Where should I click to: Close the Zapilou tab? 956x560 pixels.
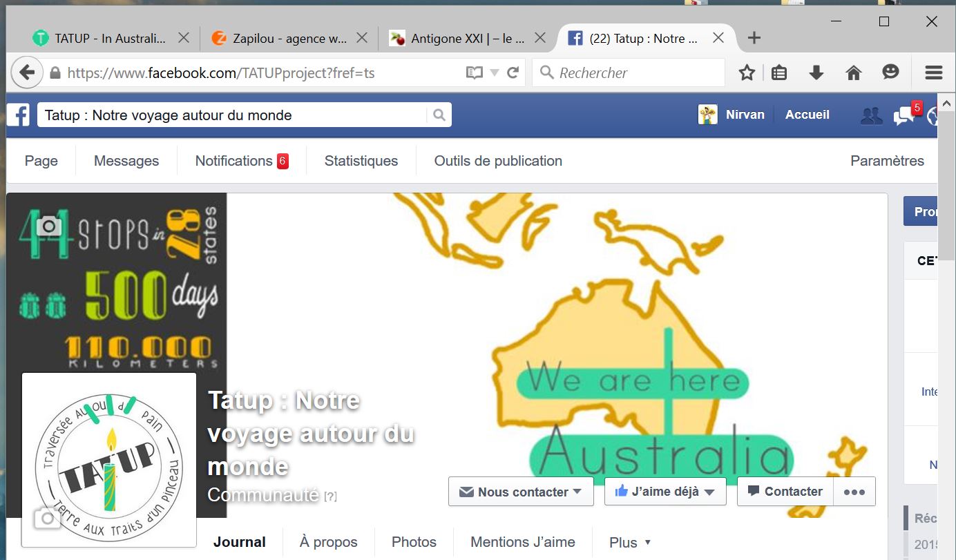coord(362,39)
